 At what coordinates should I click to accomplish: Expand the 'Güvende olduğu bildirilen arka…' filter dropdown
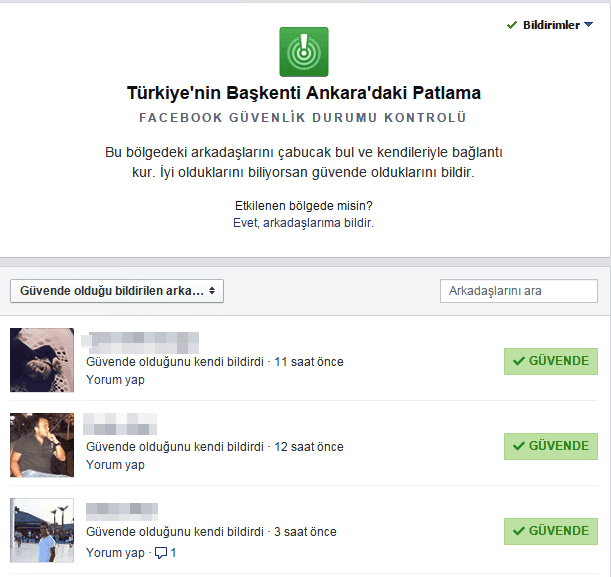(117, 291)
